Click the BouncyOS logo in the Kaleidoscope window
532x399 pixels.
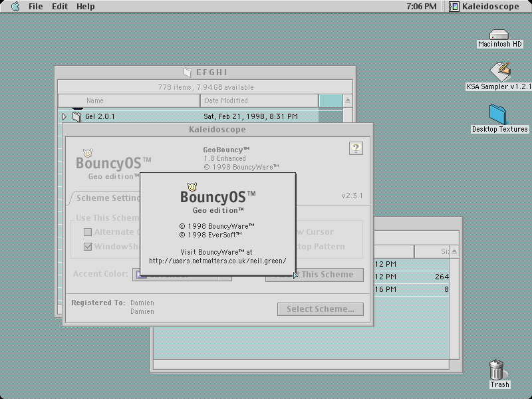(113, 164)
